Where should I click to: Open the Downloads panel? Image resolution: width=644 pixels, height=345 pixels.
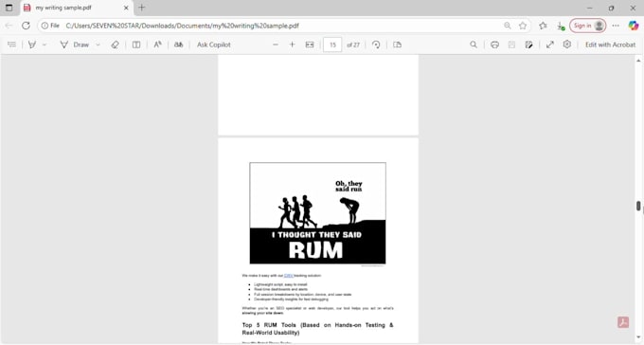(561, 26)
